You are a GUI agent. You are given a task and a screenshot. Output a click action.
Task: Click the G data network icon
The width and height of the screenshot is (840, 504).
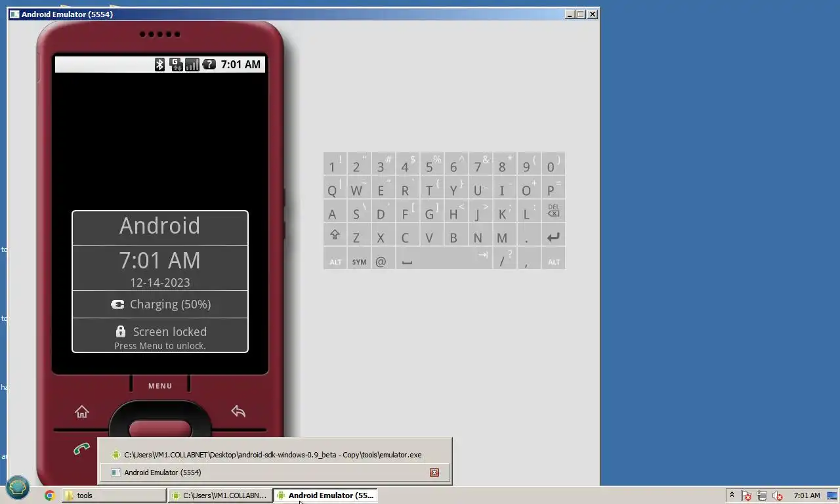176,64
